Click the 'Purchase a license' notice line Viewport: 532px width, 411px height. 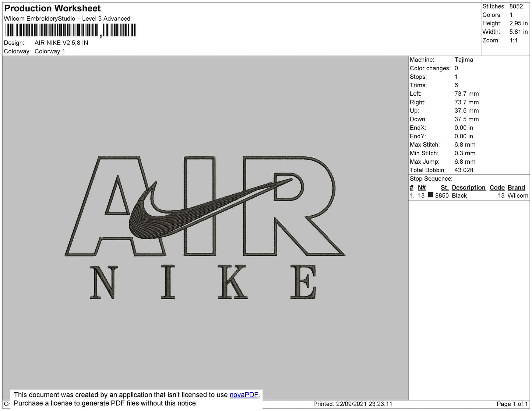coord(106,403)
